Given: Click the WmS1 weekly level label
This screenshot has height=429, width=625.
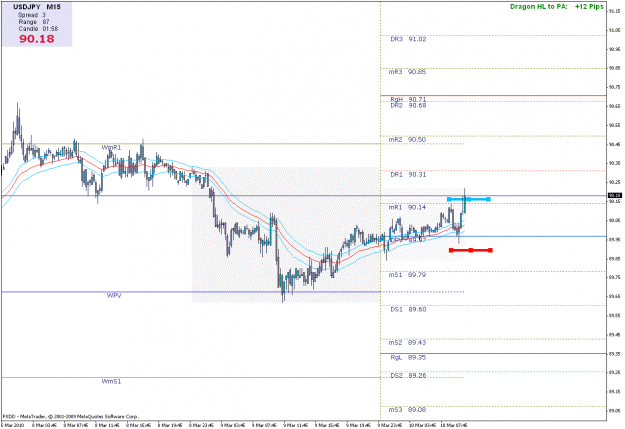Looking at the screenshot, I should coord(111,382).
